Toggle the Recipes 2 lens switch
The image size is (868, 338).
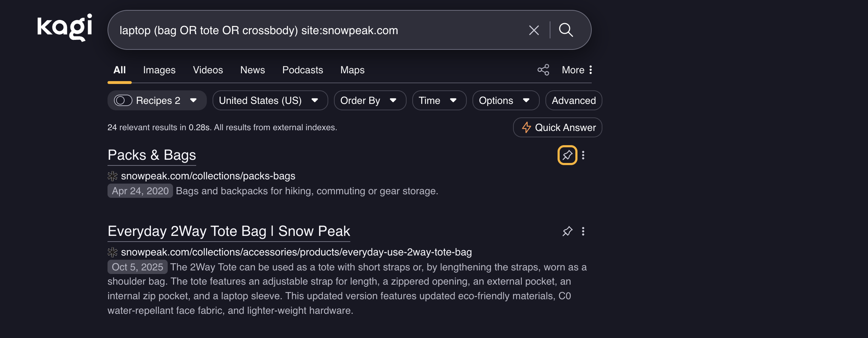pos(123,100)
